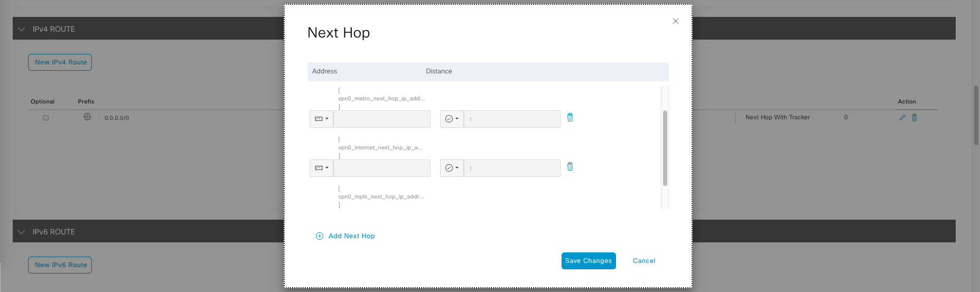Click the New IPv4 Route button

(x=60, y=62)
